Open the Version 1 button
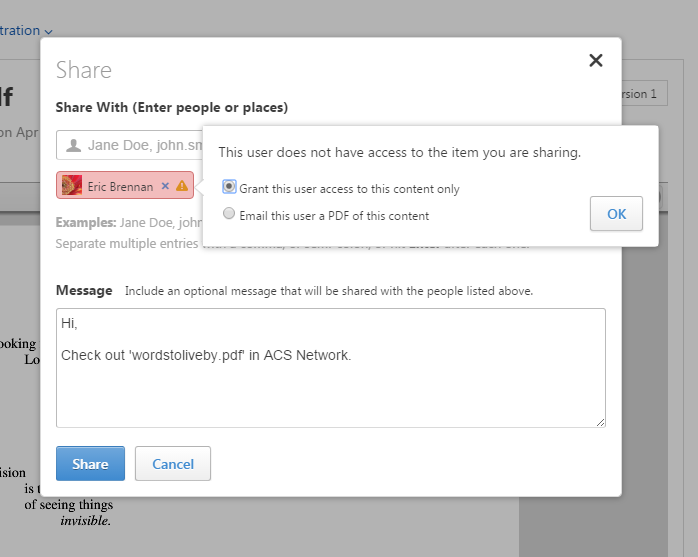This screenshot has height=557, width=698. (640, 94)
